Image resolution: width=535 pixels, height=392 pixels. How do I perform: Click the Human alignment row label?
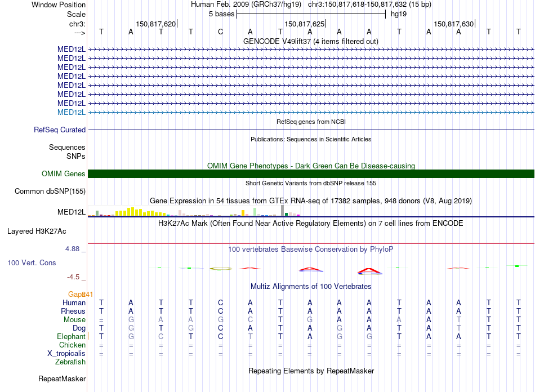click(74, 302)
